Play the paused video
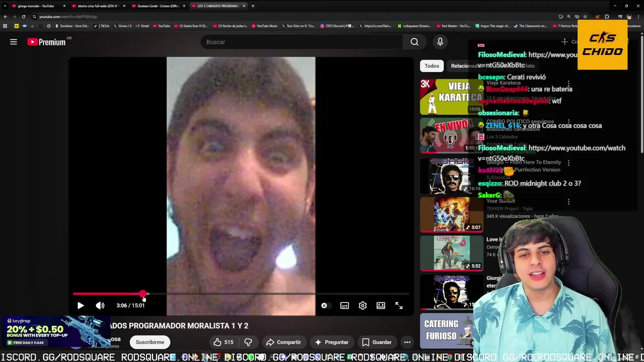The height and width of the screenshot is (362, 644). (80, 305)
